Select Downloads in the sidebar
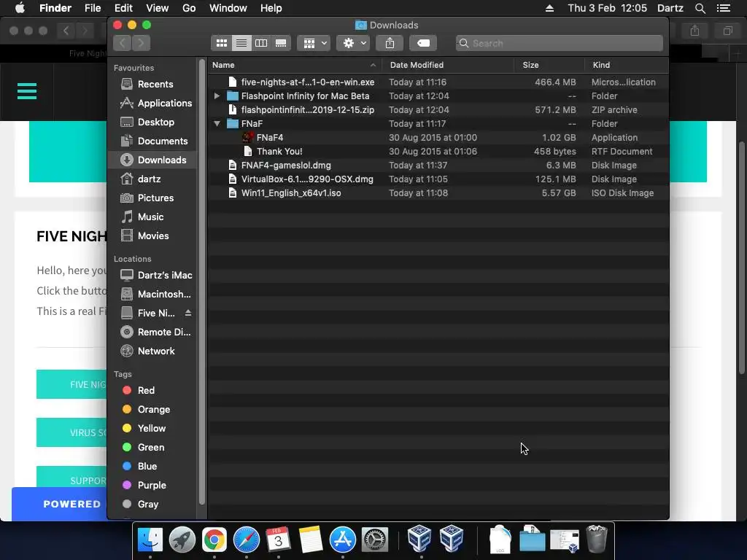 [x=152, y=160]
